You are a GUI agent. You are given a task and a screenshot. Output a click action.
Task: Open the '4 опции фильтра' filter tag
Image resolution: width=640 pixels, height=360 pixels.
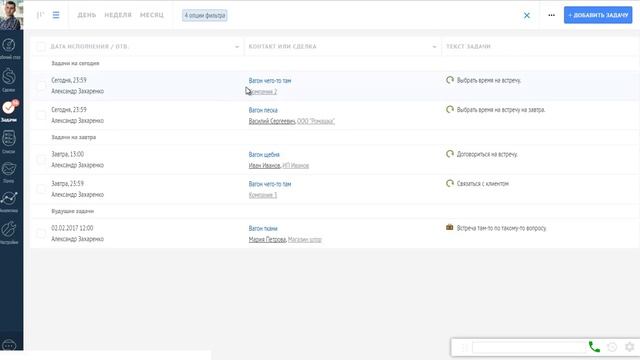(x=204, y=16)
